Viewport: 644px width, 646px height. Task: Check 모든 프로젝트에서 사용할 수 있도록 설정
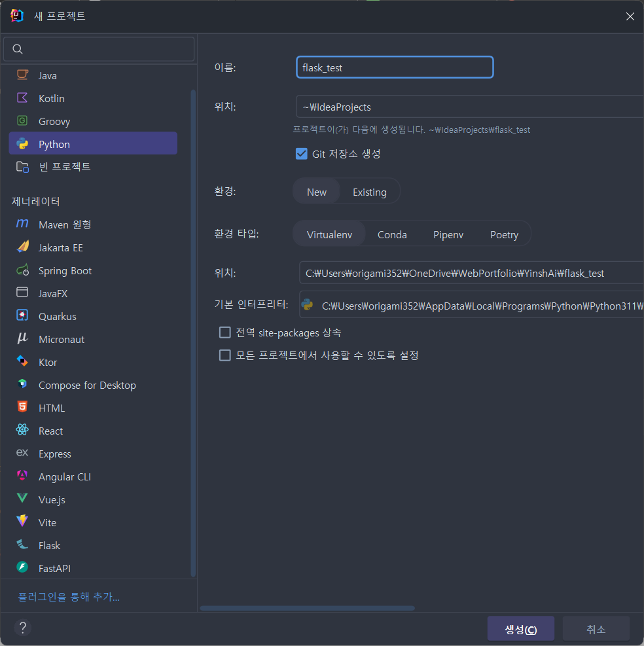pos(225,355)
